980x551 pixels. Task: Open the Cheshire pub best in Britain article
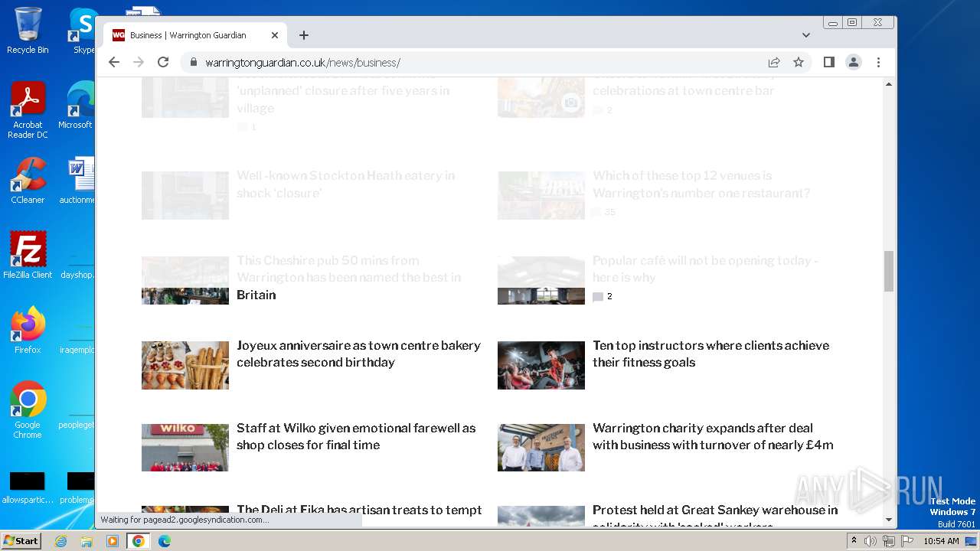pyautogui.click(x=348, y=278)
